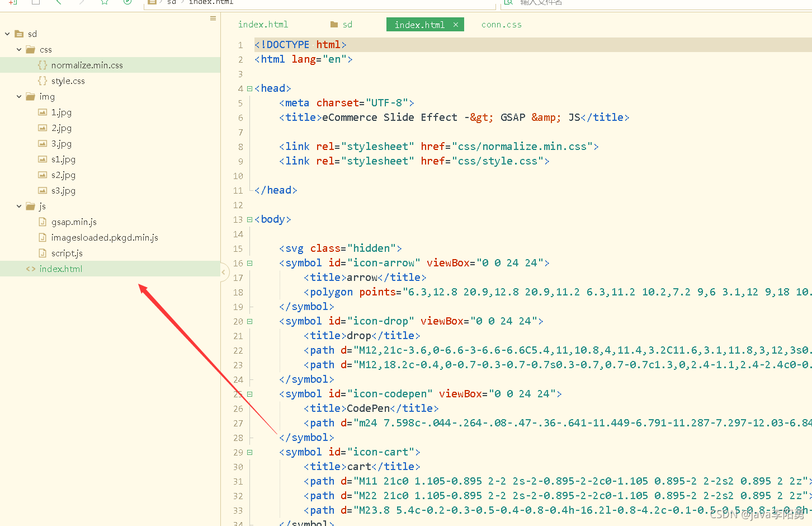Click the angle-bracket icon beside index.html in tree
The image size is (812, 526).
click(x=31, y=269)
